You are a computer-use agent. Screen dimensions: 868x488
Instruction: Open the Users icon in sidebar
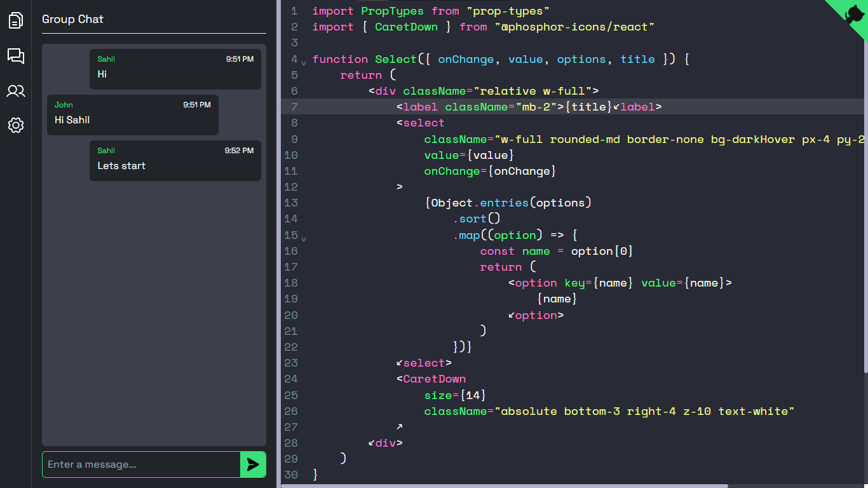tap(16, 91)
